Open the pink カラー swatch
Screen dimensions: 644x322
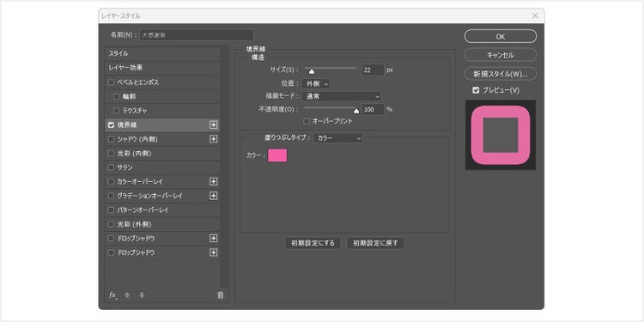[x=277, y=155]
